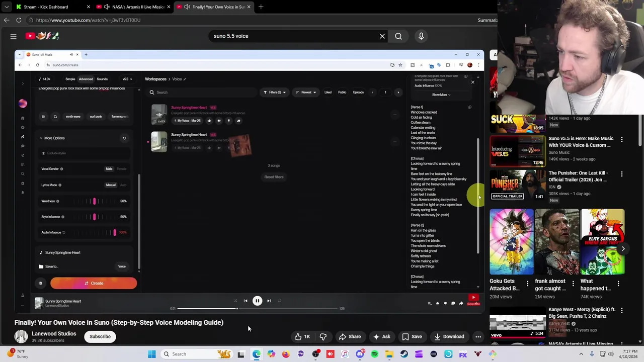Open Spotify from the taskbar
Screen dimensions: 644x362
point(374,354)
